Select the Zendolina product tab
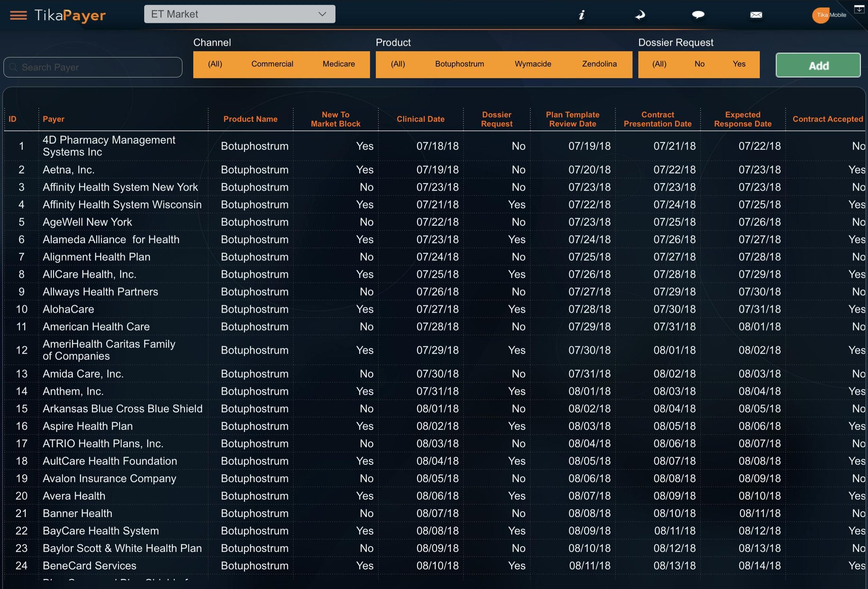This screenshot has width=868, height=589. 599,64
